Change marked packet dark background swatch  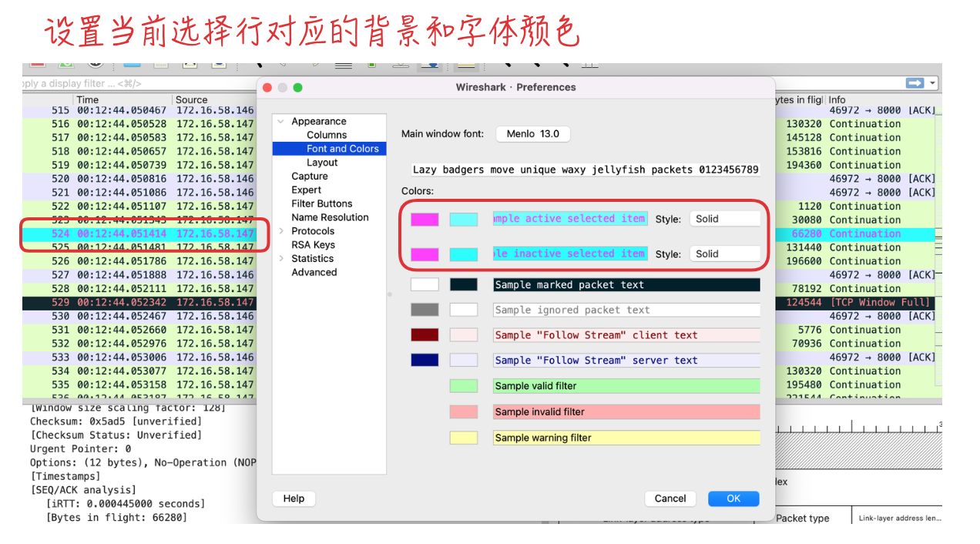pyautogui.click(x=464, y=285)
